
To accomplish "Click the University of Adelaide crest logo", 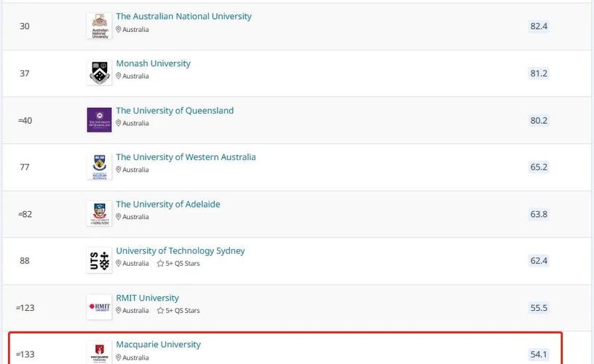I will tap(99, 213).
